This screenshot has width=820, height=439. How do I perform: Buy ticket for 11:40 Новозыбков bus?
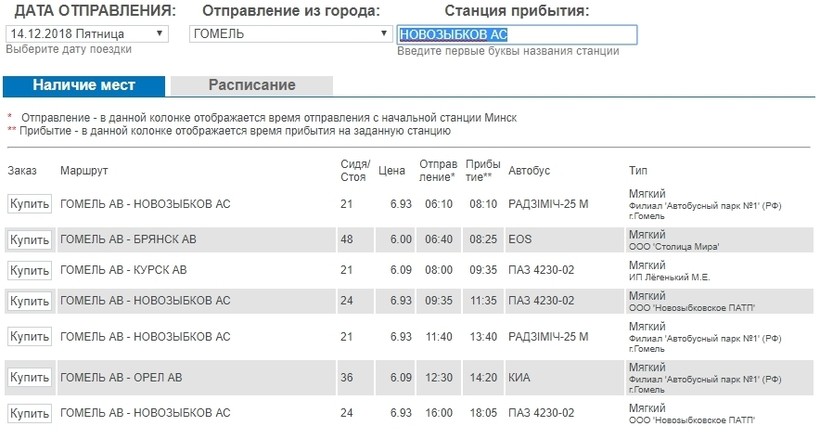[30, 336]
